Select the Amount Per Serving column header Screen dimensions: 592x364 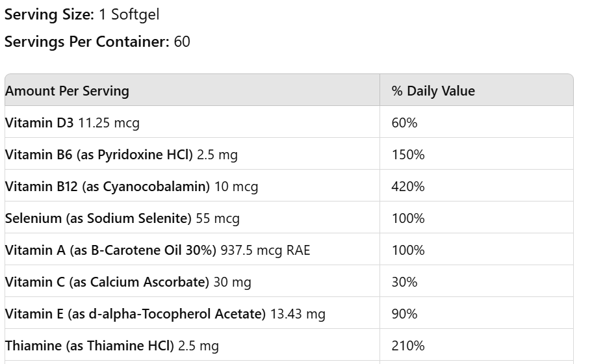point(67,91)
